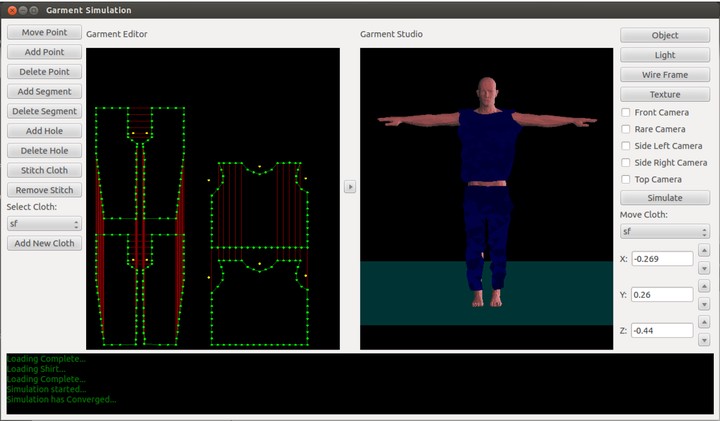Choose the Delete Point button

[x=45, y=72]
